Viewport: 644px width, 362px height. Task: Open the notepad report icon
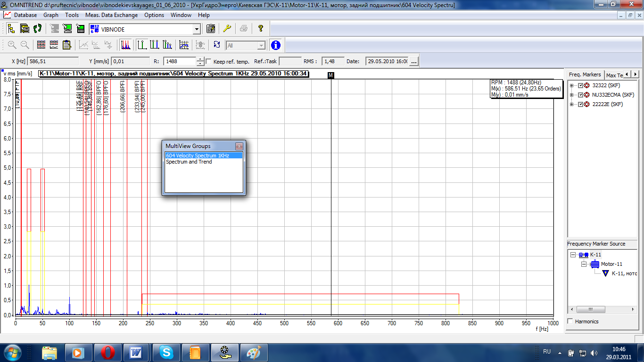(211, 29)
